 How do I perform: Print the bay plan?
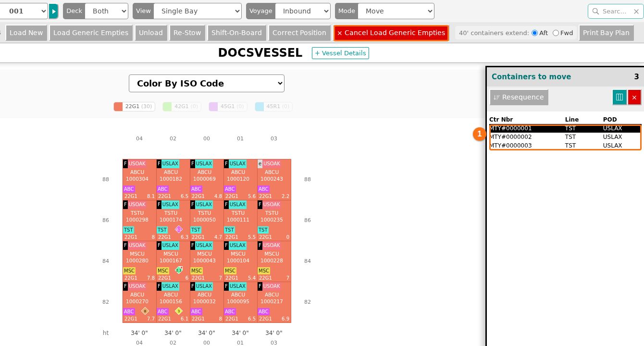pos(606,33)
